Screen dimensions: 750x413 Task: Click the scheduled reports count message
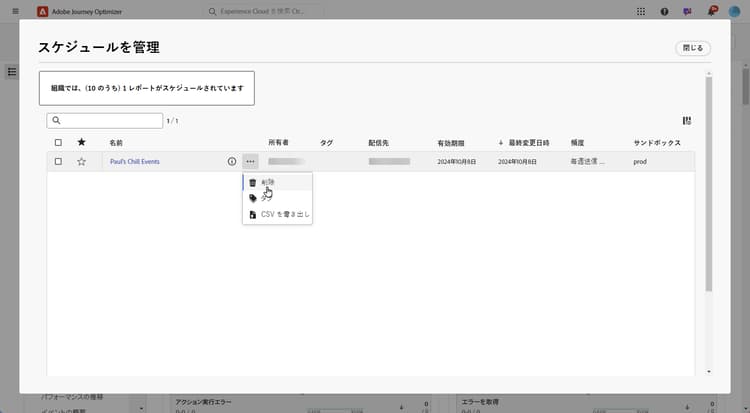click(x=147, y=88)
